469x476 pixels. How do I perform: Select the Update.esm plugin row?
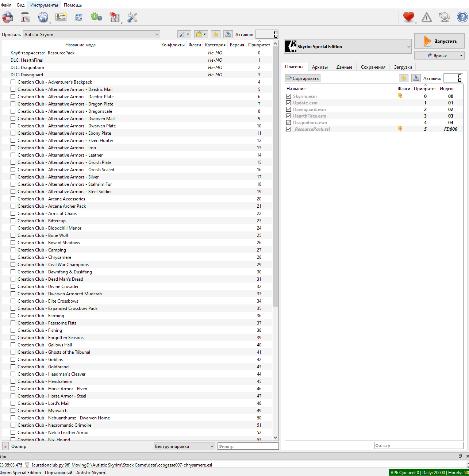tap(374, 103)
